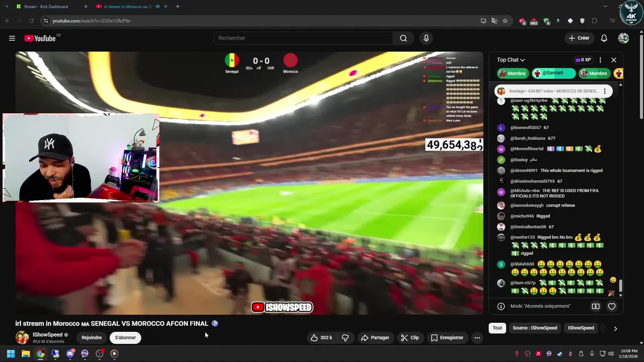Screen dimensions: 644x362
Task: Click the S'abonner subscribe button
Action: coord(125,338)
